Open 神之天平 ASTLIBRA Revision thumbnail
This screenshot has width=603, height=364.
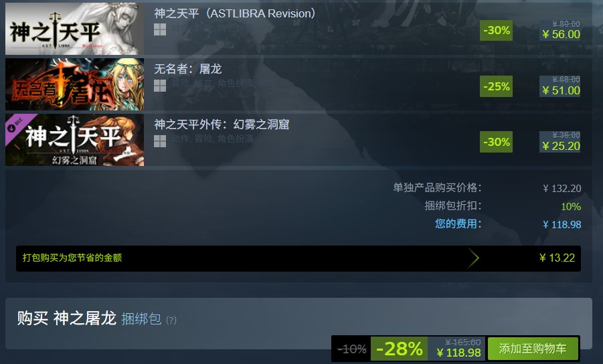point(74,29)
